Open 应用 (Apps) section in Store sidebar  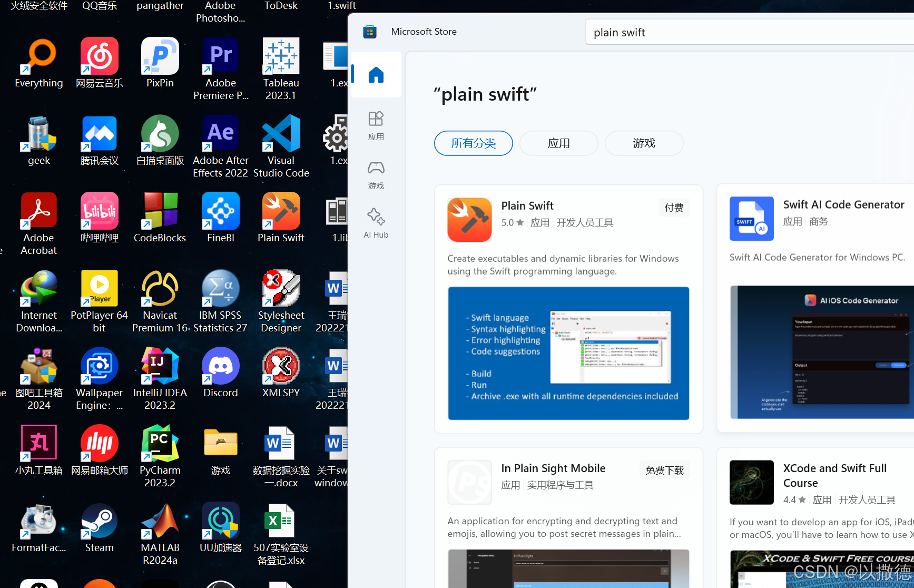pyautogui.click(x=376, y=125)
